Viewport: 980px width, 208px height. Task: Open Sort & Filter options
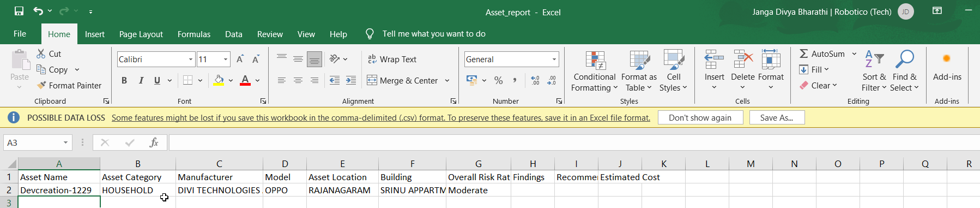click(874, 71)
